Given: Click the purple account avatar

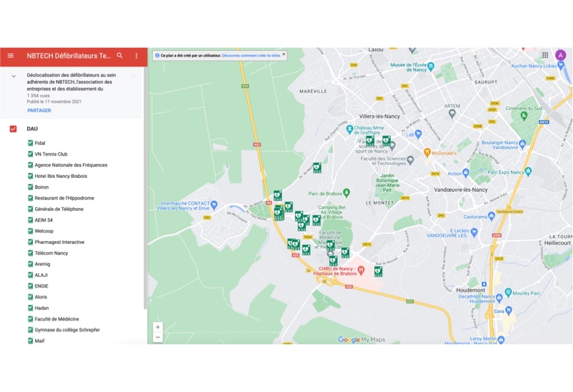Looking at the screenshot, I should pos(560,55).
